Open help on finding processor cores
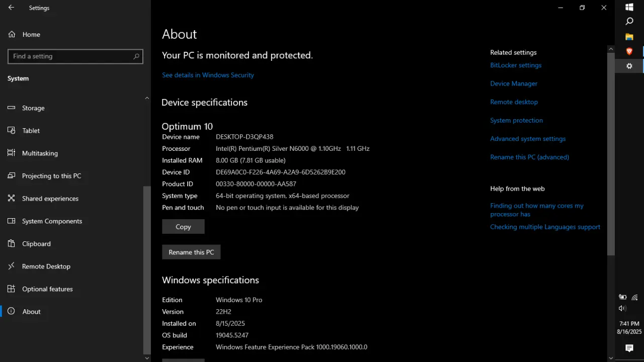This screenshot has height=362, width=644. point(537,210)
